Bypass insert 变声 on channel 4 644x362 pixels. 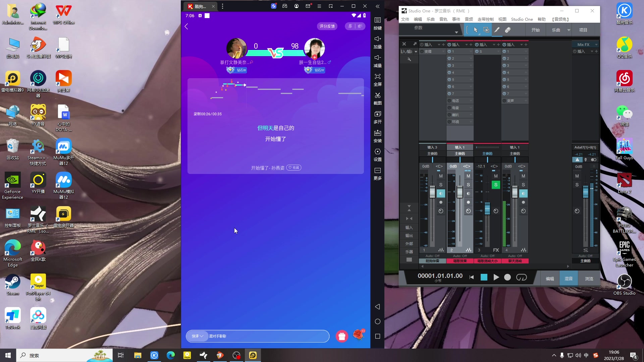(x=504, y=101)
